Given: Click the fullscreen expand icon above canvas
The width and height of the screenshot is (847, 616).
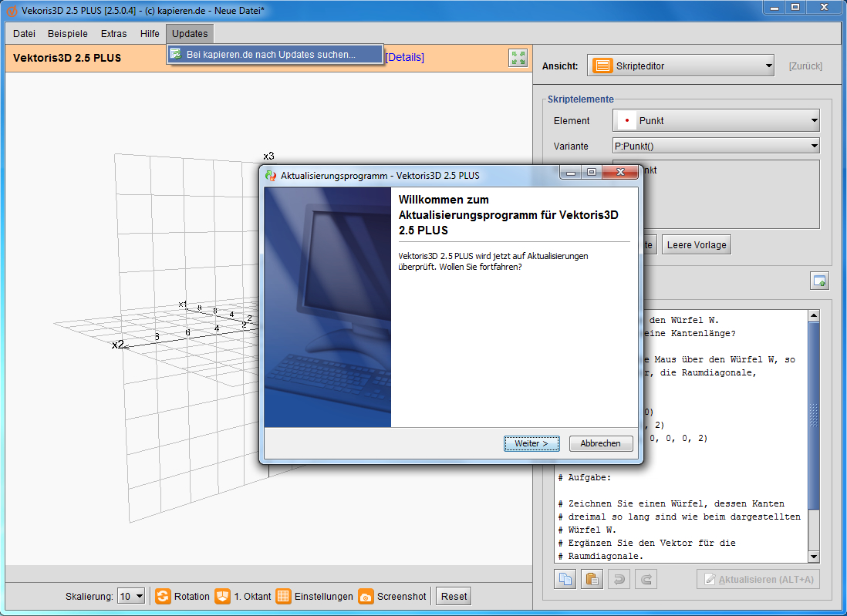Looking at the screenshot, I should [518, 58].
